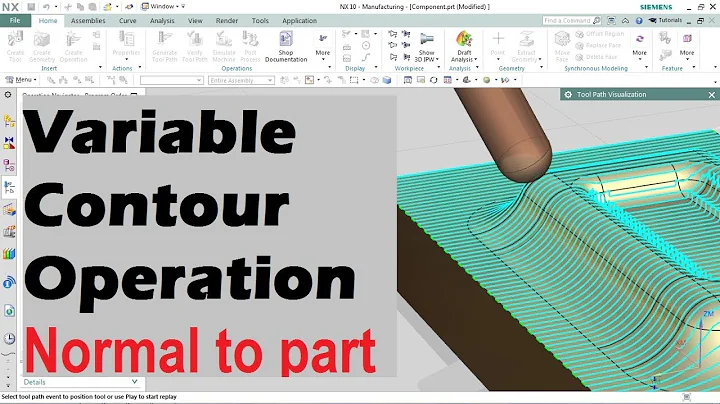Click Replace Face
Screen dimensions: 720x404
pyautogui.click(x=598, y=45)
